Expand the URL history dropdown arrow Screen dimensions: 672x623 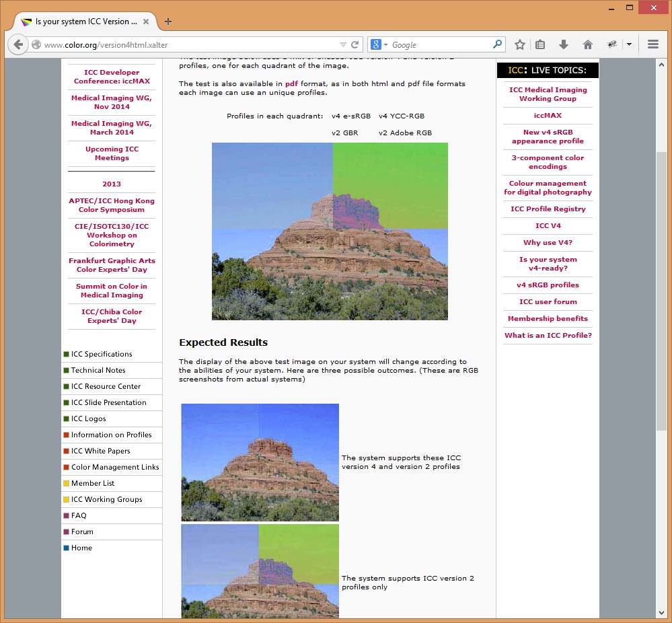(x=343, y=45)
